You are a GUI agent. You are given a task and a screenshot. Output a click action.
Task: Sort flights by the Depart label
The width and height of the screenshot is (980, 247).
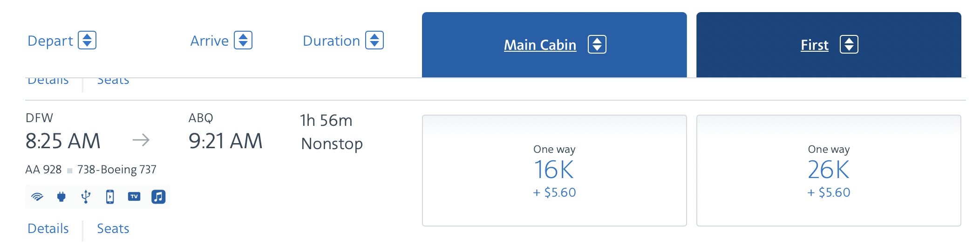click(50, 41)
